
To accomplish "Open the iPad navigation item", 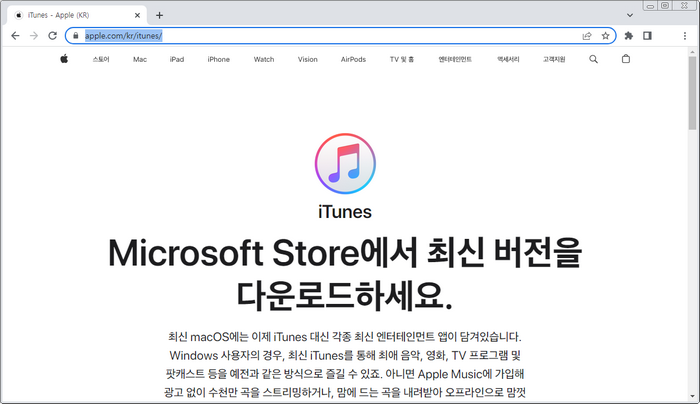I will 177,59.
